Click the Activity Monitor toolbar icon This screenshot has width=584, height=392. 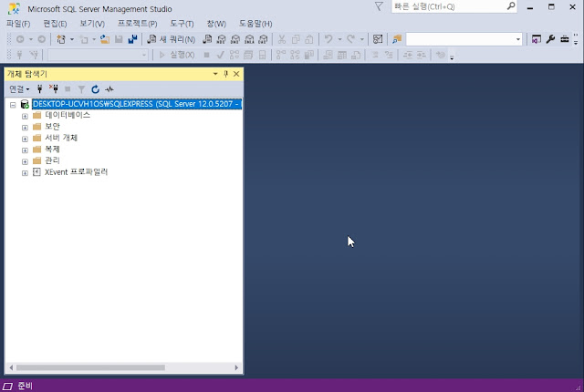[x=378, y=39]
